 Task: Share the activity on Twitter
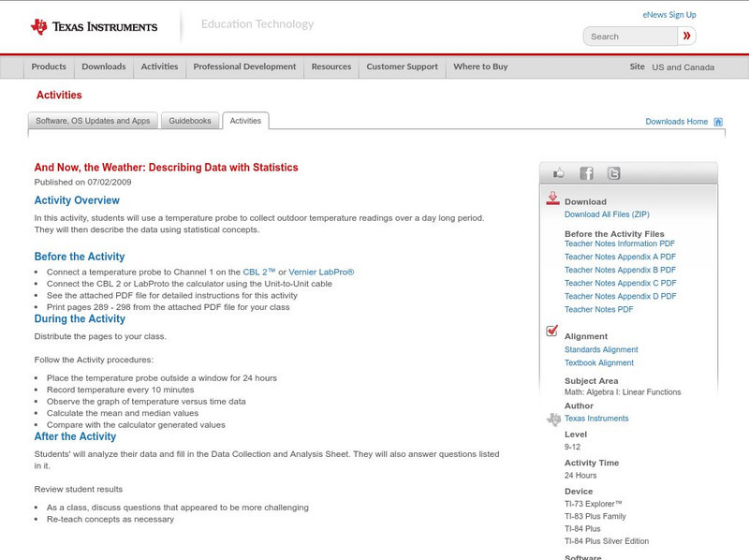click(612, 172)
